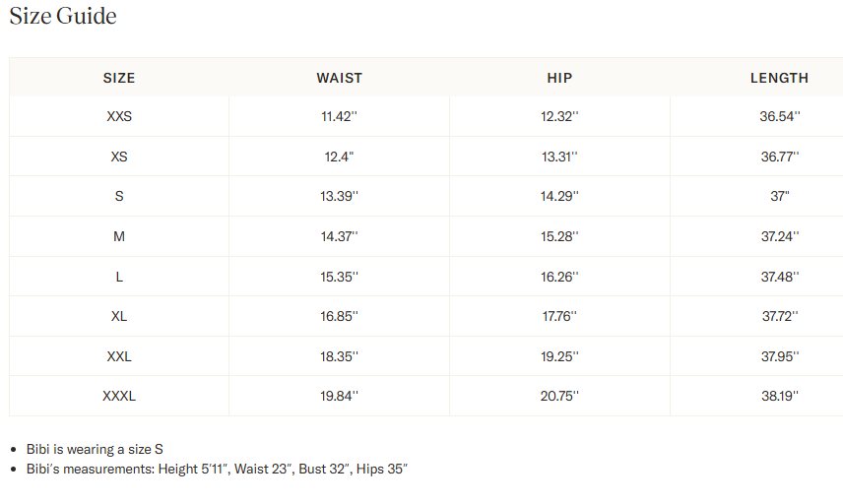This screenshot has height=504, width=843.
Task: Click the XXL size row label
Action: point(119,356)
